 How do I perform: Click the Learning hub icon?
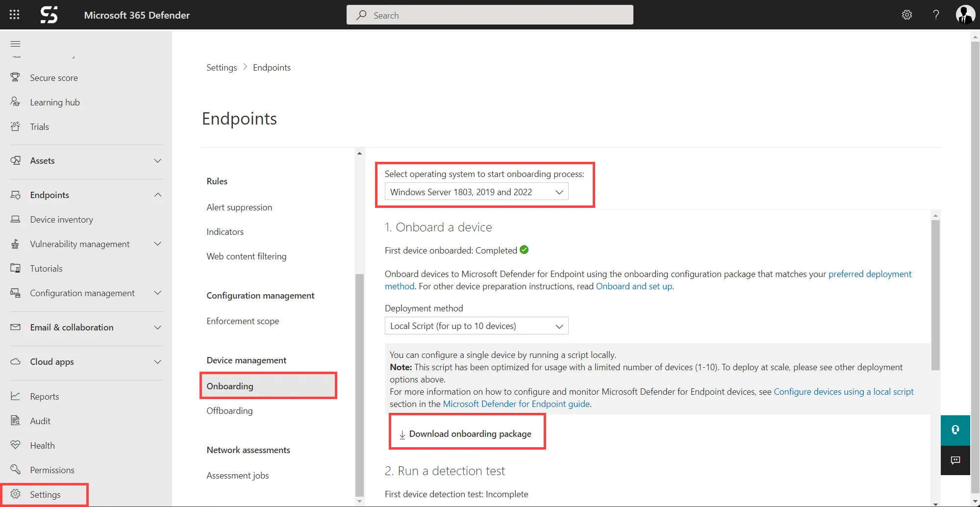[x=16, y=102]
